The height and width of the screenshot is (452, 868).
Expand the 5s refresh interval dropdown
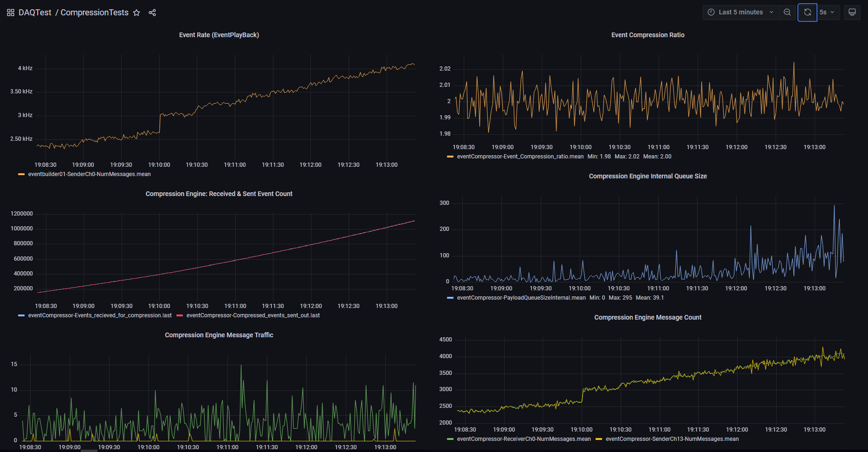tap(827, 12)
